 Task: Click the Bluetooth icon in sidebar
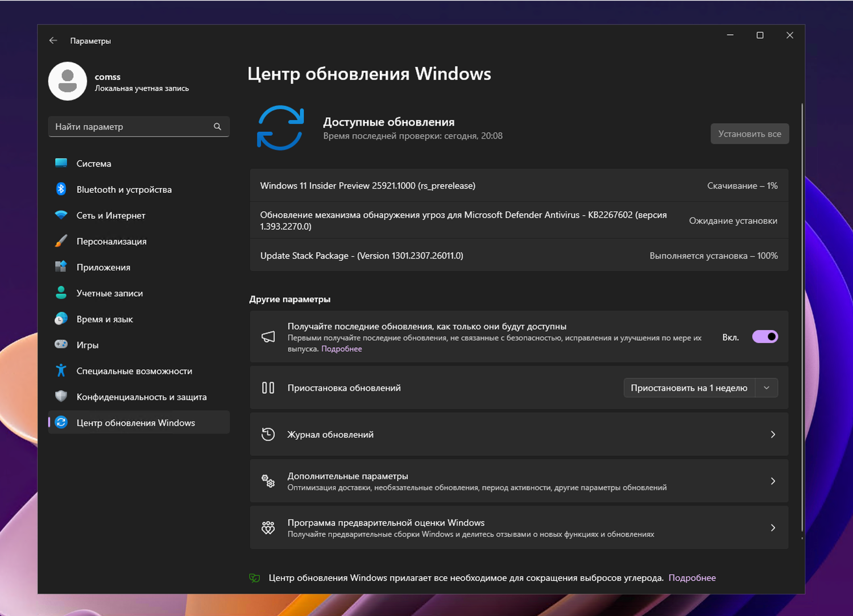tap(61, 189)
